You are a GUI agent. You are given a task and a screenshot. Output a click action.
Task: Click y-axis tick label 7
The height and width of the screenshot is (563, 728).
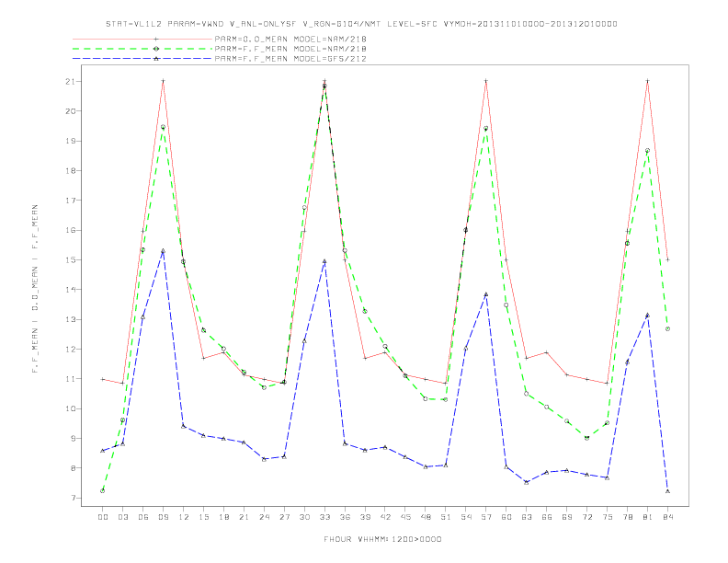pyautogui.click(x=74, y=498)
